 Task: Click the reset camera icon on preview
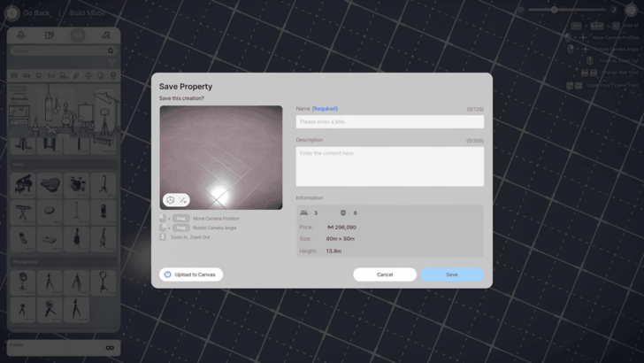point(171,200)
